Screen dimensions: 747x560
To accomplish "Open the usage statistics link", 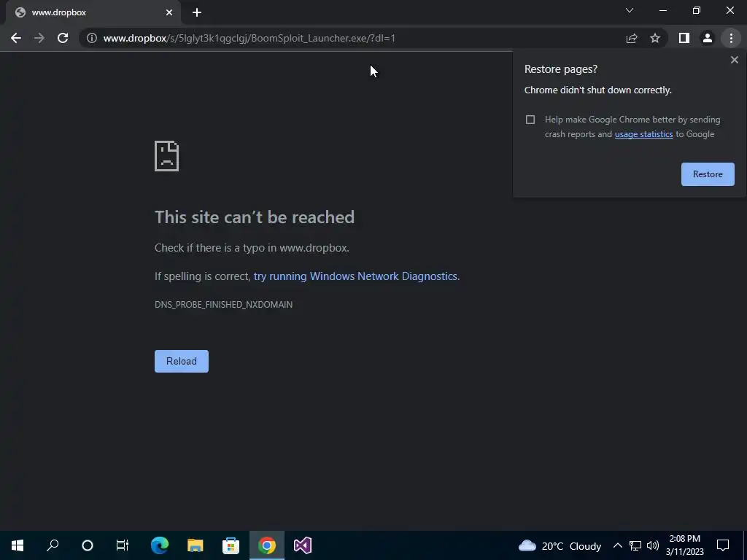I will coord(643,134).
